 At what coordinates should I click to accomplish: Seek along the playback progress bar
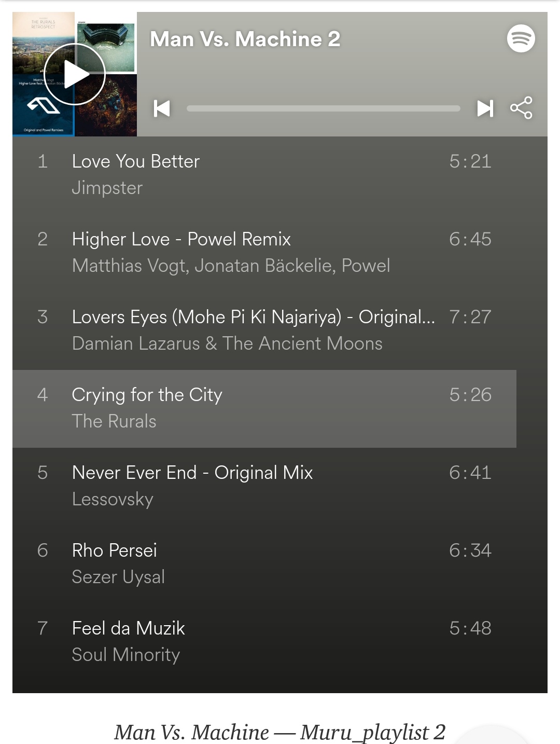pyautogui.click(x=324, y=108)
